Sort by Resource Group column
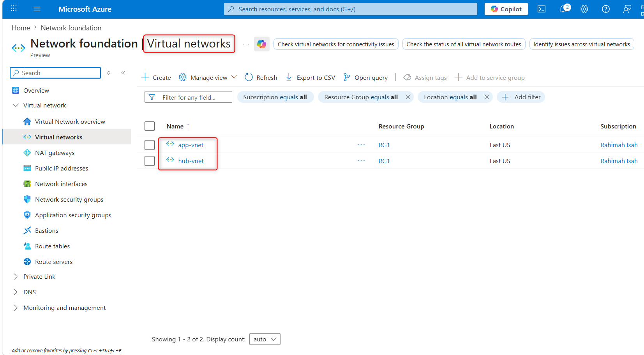This screenshot has height=355, width=644. (x=401, y=126)
